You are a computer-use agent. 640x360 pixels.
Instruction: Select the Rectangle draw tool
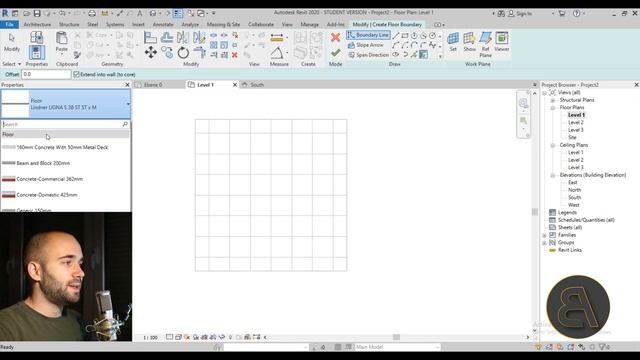coord(404,36)
